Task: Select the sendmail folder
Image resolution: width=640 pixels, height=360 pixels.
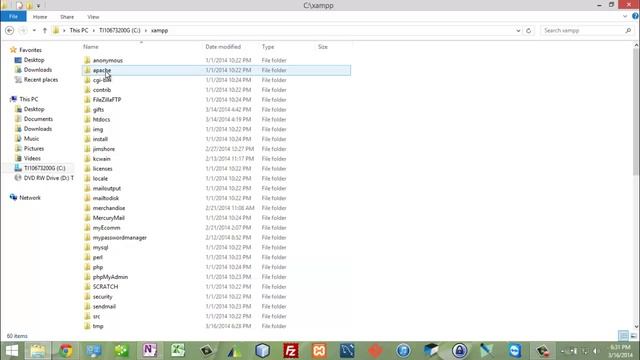Action: (x=104, y=307)
